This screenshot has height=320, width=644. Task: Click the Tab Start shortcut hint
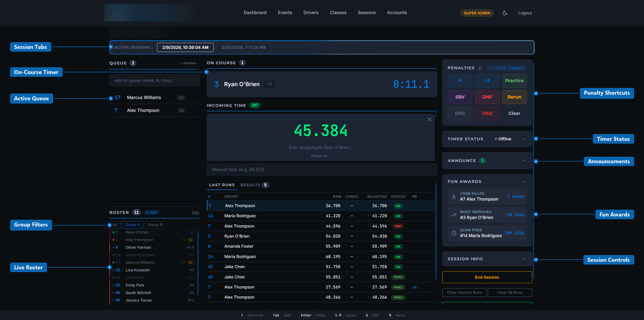pyautogui.click(x=282, y=315)
